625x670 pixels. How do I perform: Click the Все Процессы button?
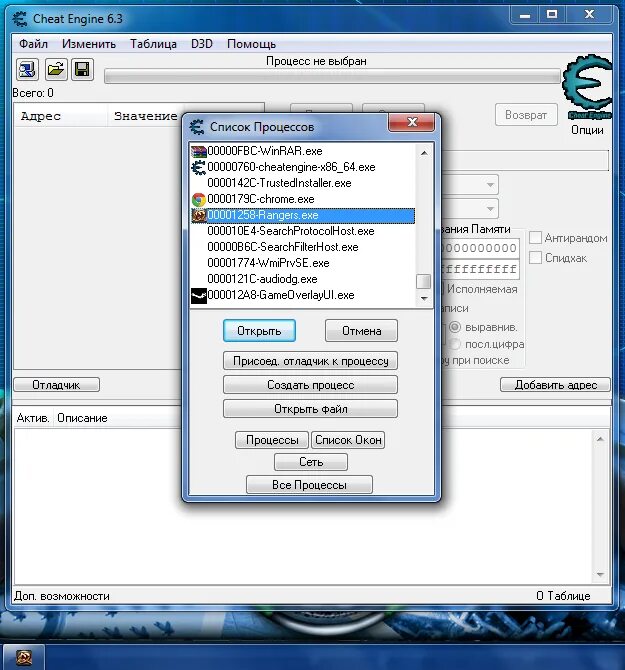coord(309,485)
